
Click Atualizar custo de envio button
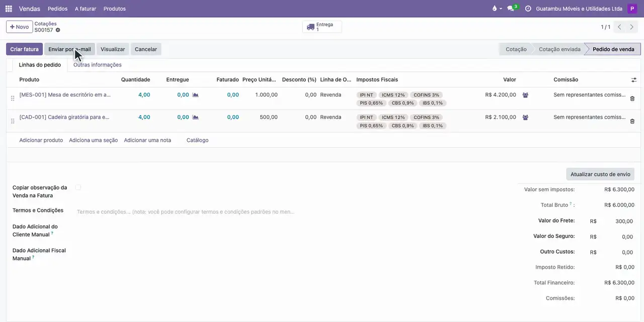pos(600,174)
